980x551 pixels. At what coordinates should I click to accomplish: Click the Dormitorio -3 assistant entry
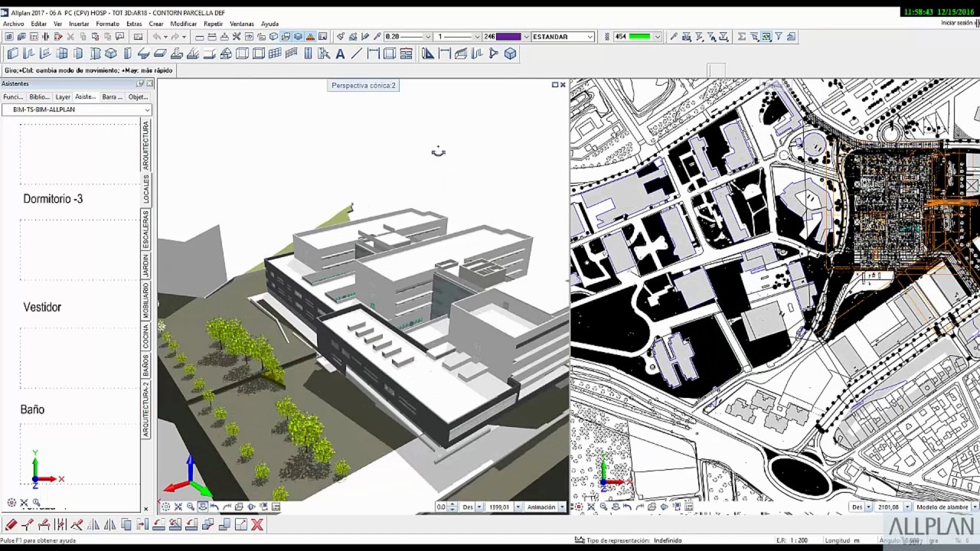click(53, 199)
